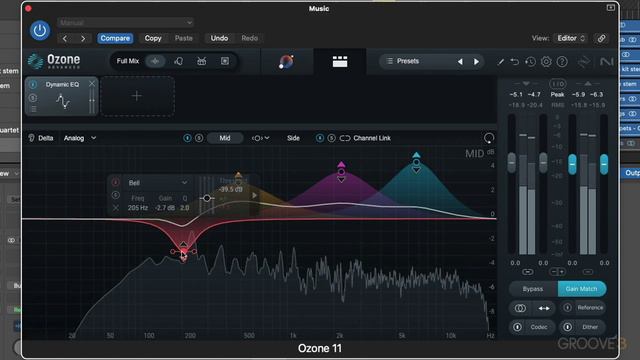Click the Compare button
640x360 pixels.
115,38
